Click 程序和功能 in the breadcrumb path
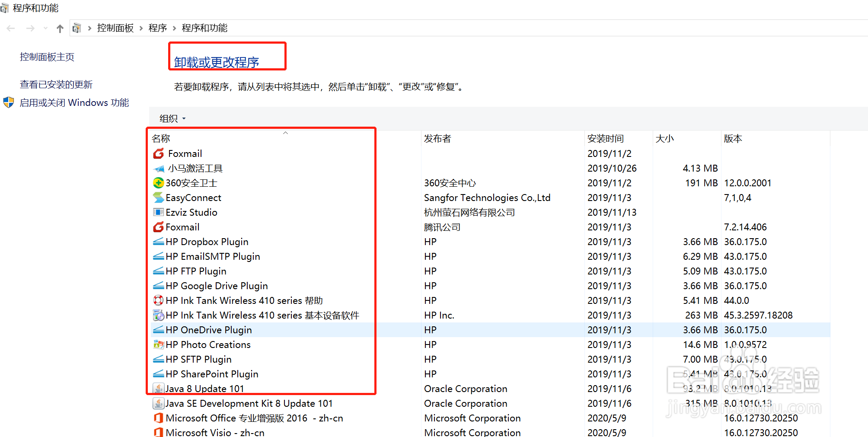 coord(204,28)
